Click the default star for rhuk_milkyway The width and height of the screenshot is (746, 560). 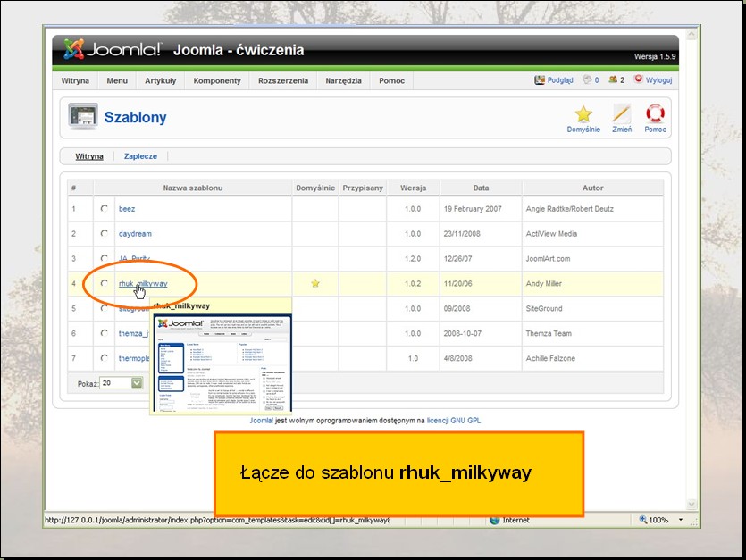pos(315,283)
